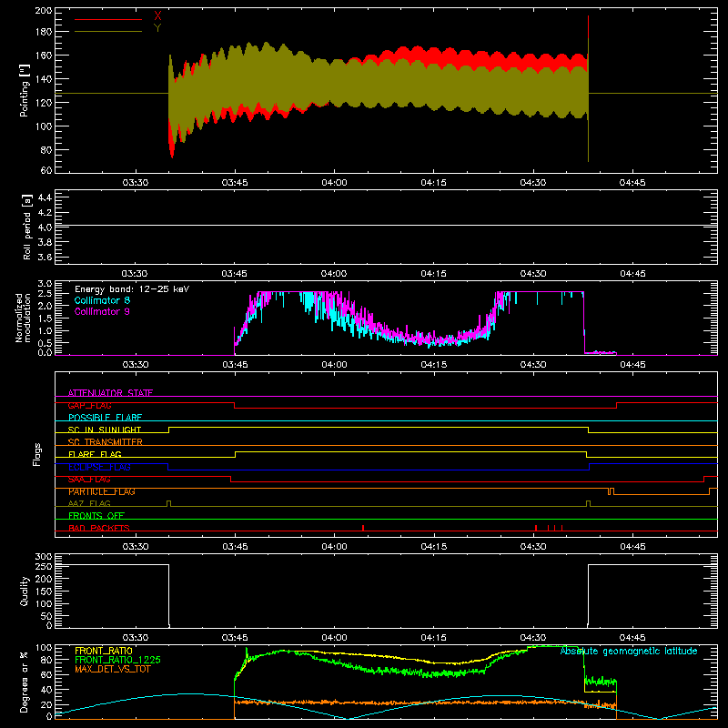
Task: Click the Roll period axis title
Action: 27,227
